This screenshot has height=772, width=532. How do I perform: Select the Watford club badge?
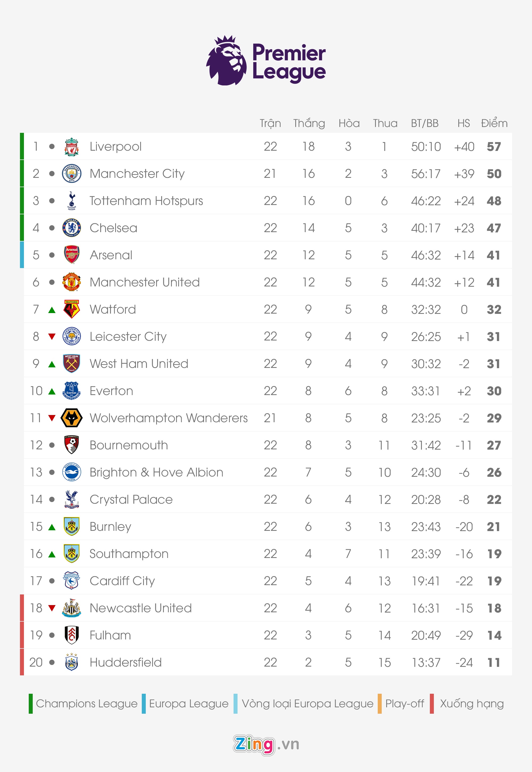click(x=71, y=309)
